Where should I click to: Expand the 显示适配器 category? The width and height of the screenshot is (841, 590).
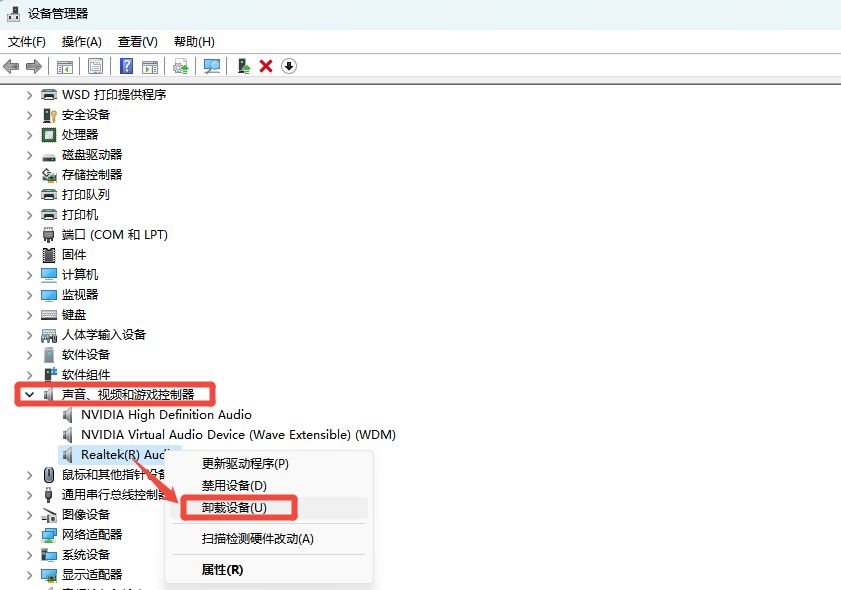(x=29, y=575)
